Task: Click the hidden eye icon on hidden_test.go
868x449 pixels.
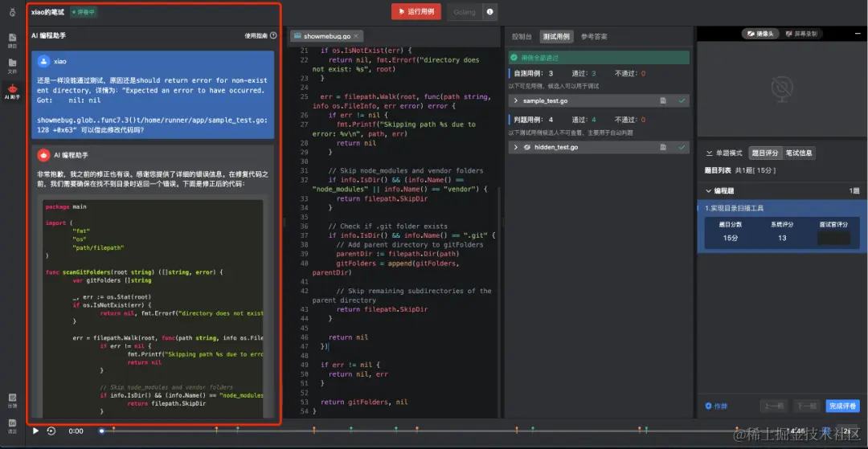Action: [527, 147]
